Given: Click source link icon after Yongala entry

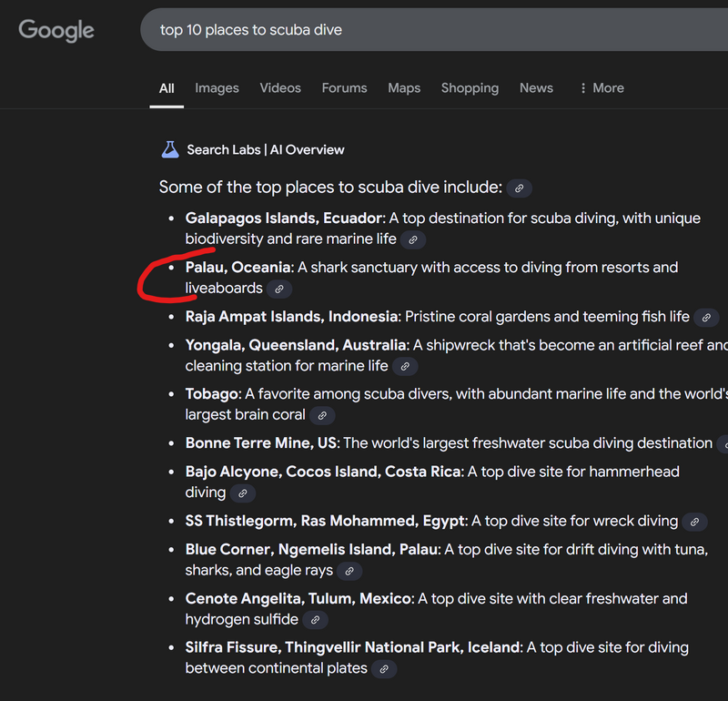Looking at the screenshot, I should point(405,366).
